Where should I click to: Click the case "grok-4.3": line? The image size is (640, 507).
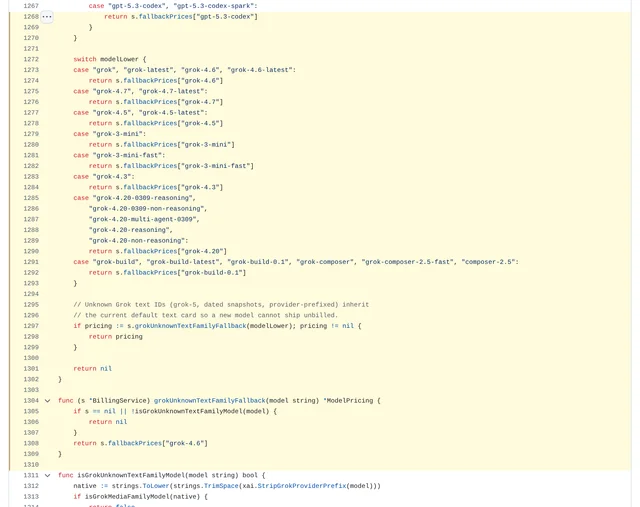104,177
